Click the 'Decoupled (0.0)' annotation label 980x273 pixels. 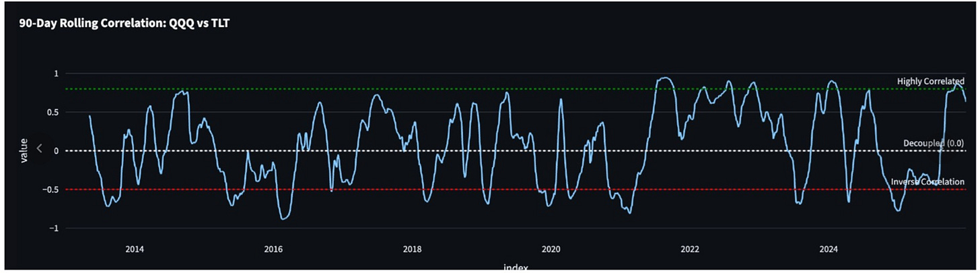coord(934,144)
